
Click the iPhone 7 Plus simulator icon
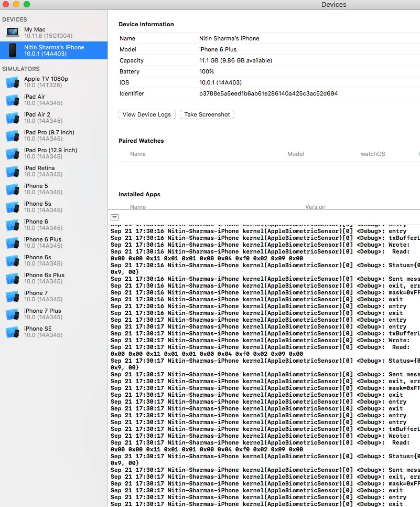pos(13,314)
